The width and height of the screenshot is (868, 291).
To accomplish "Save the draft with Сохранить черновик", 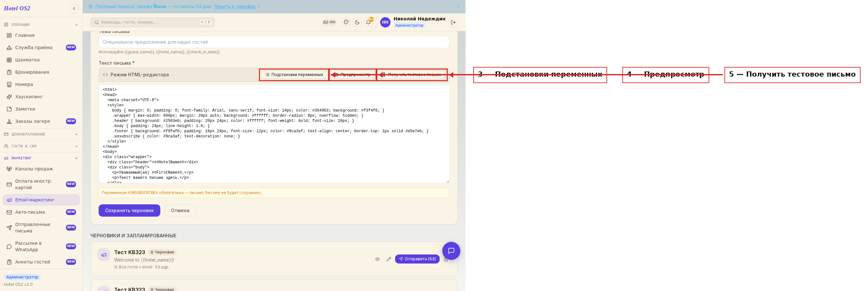I will (129, 210).
